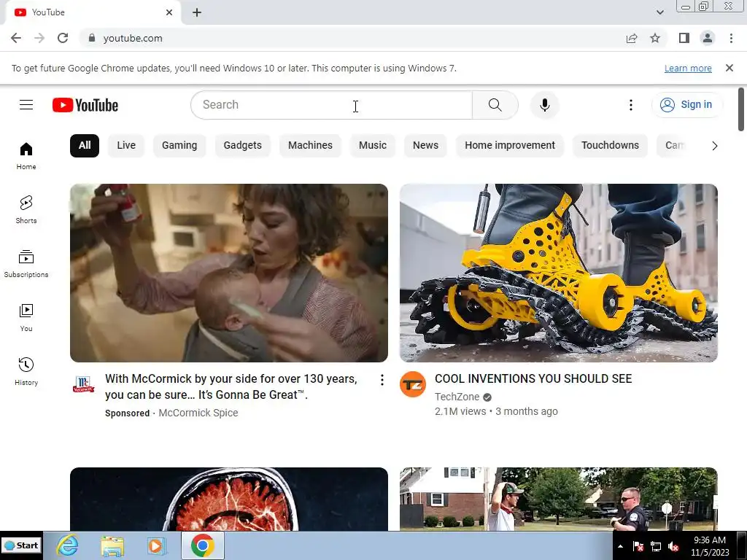
Task: Open Shorts in the sidebar
Action: pos(26,210)
